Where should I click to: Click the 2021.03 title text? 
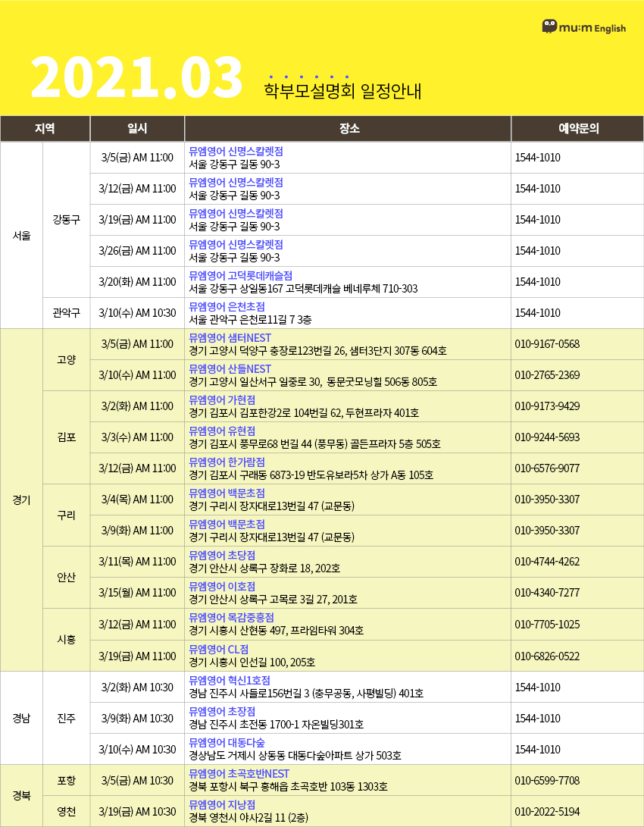pos(136,77)
